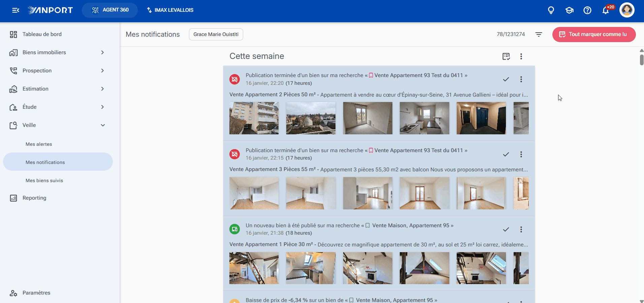Open the help question mark icon
644x303 pixels.
(587, 10)
